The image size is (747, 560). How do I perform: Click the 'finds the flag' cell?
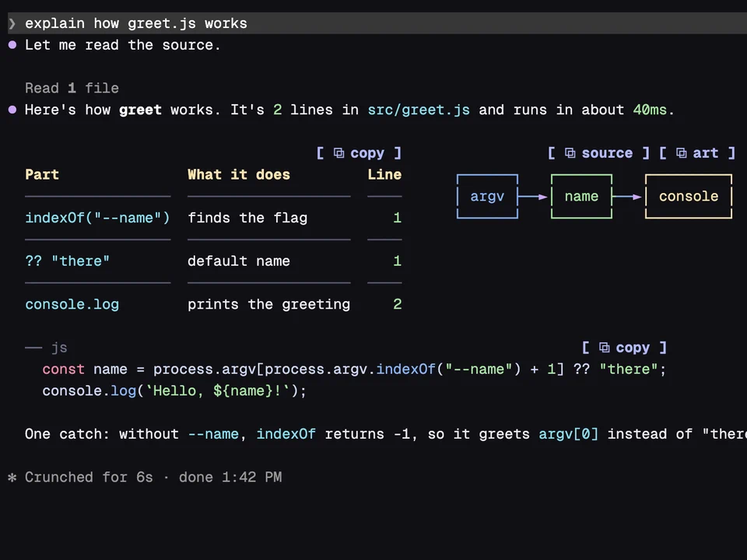247,218
